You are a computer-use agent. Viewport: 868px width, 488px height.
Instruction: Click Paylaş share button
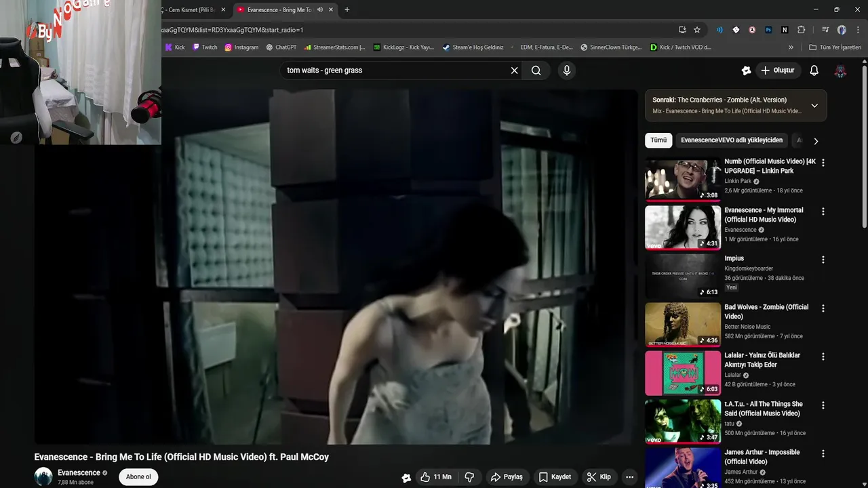506,477
